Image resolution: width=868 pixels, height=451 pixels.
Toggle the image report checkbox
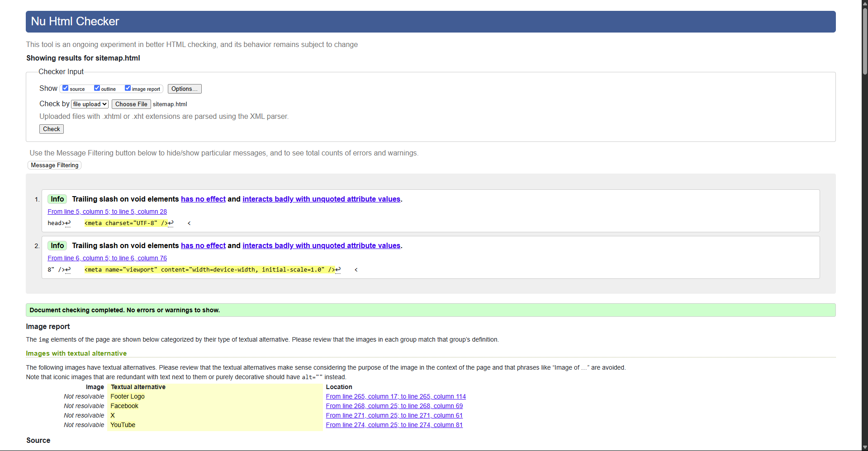(128, 88)
